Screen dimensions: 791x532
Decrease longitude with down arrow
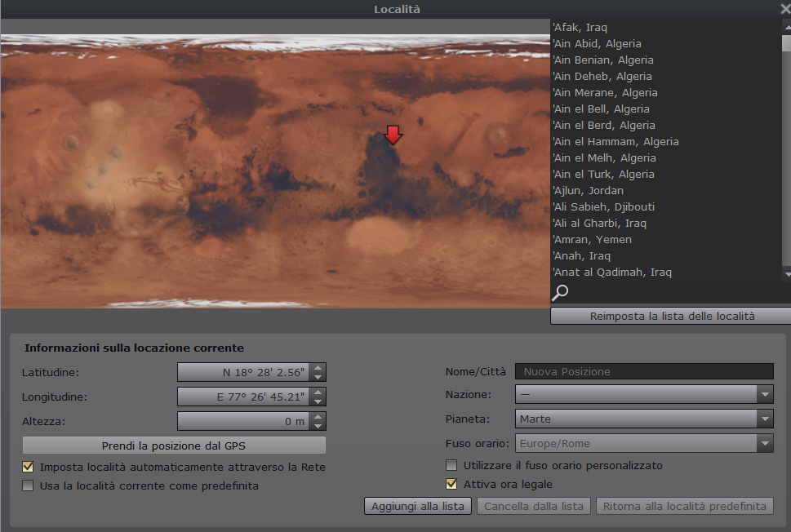pos(318,401)
